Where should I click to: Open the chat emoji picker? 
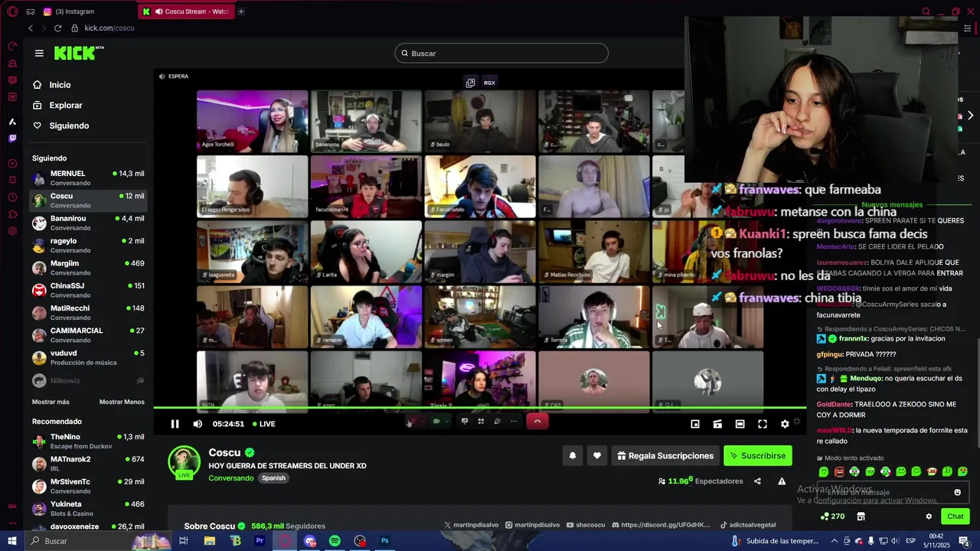click(957, 492)
